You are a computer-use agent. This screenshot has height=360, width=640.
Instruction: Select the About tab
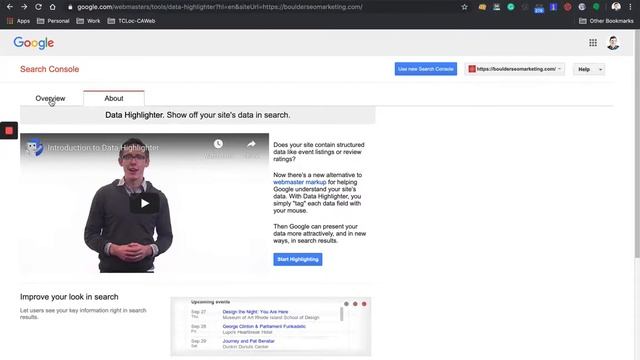pyautogui.click(x=114, y=98)
